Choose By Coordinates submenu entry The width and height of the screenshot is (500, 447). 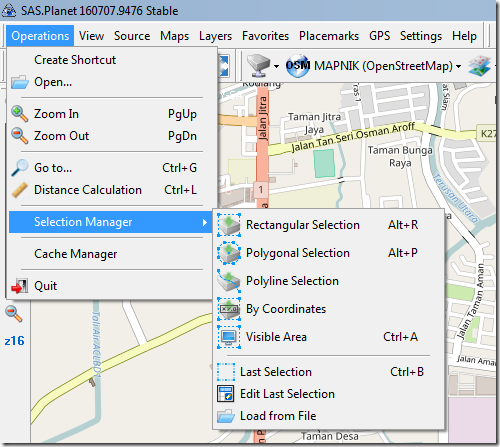pos(328,309)
